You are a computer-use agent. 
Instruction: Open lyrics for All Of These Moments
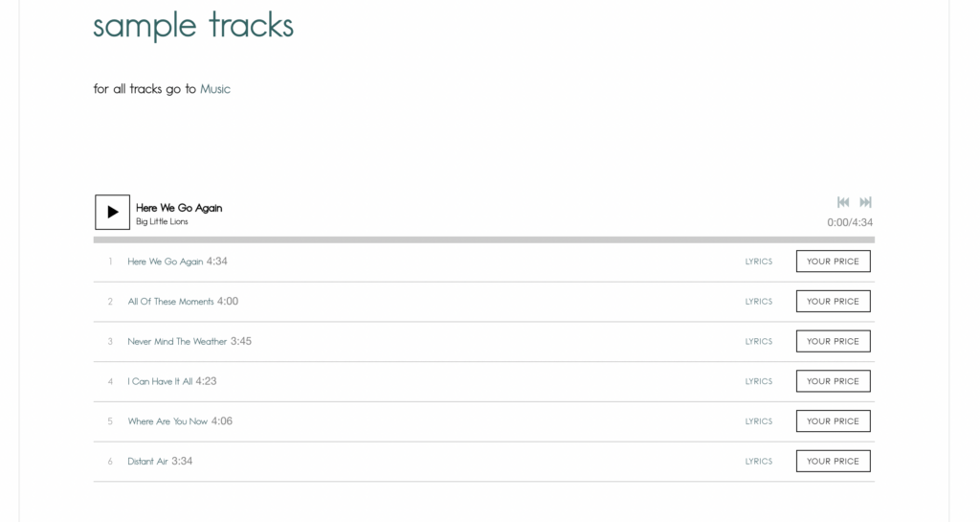click(759, 302)
